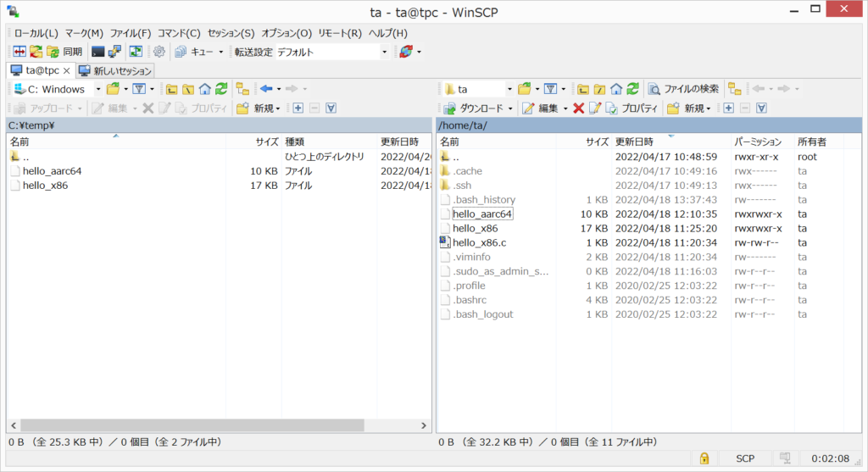
Task: Go to remote home directory icon
Action: [x=616, y=89]
